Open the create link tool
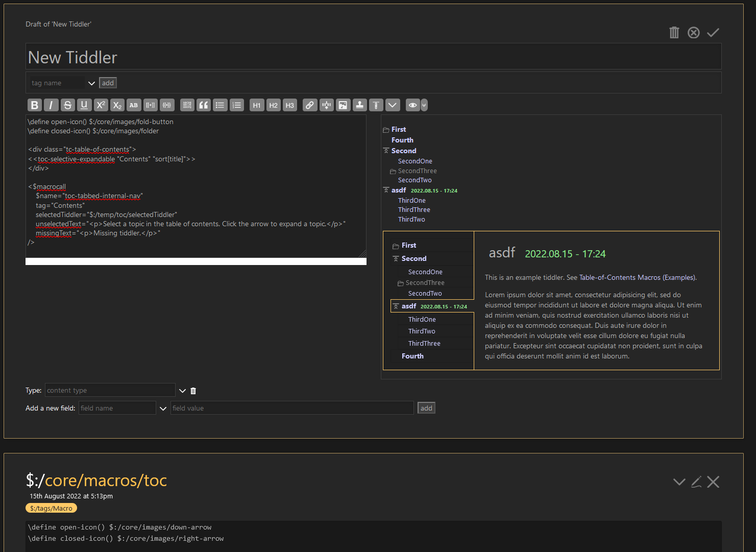Viewport: 756px width, 552px height. click(x=310, y=105)
